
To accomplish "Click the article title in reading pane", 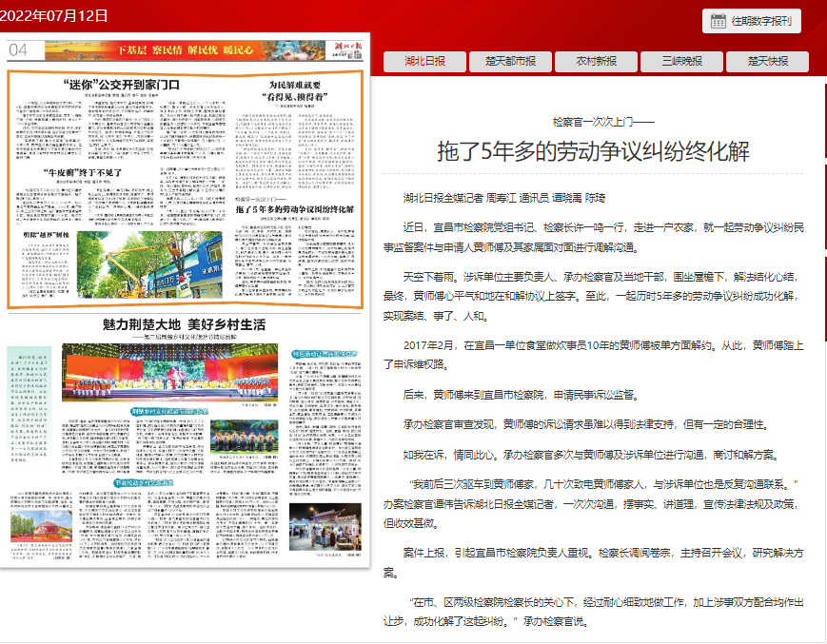I will (594, 150).
